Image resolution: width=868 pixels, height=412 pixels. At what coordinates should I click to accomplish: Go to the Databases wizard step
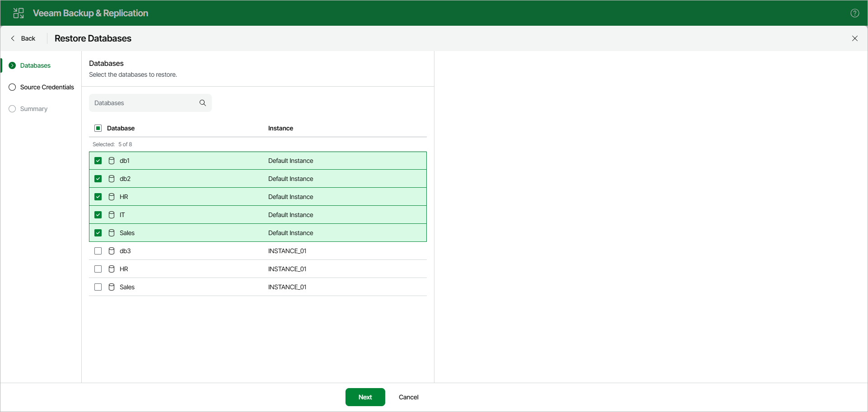[35, 65]
